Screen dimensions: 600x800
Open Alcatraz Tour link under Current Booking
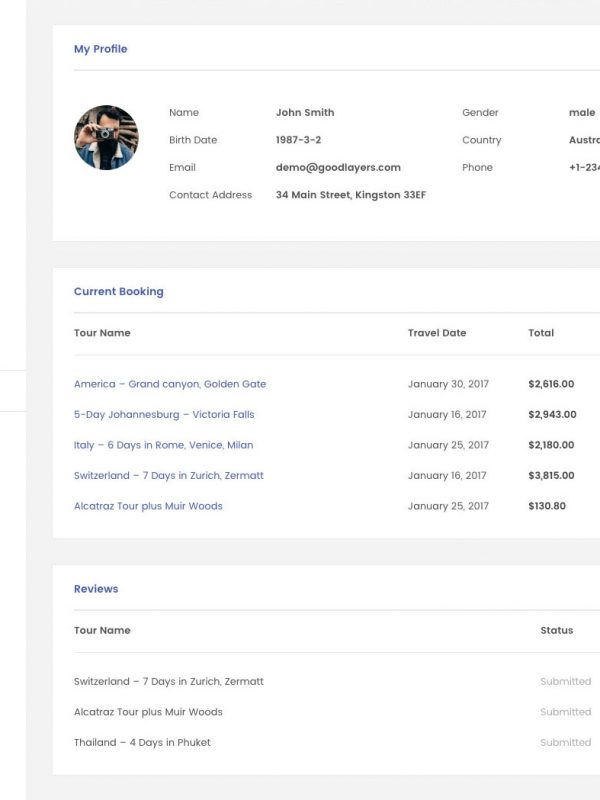pyautogui.click(x=148, y=506)
